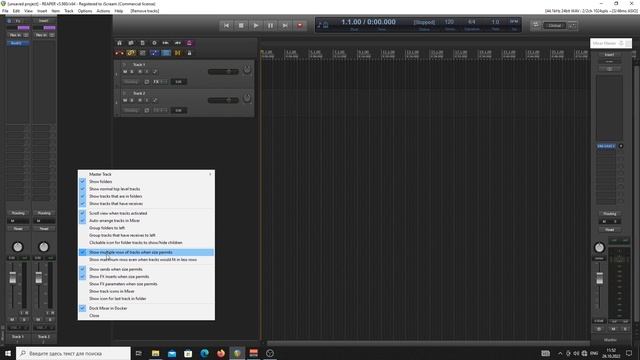Solo Track 2 in the track panel
The image size is (640, 360).
tap(132, 100)
